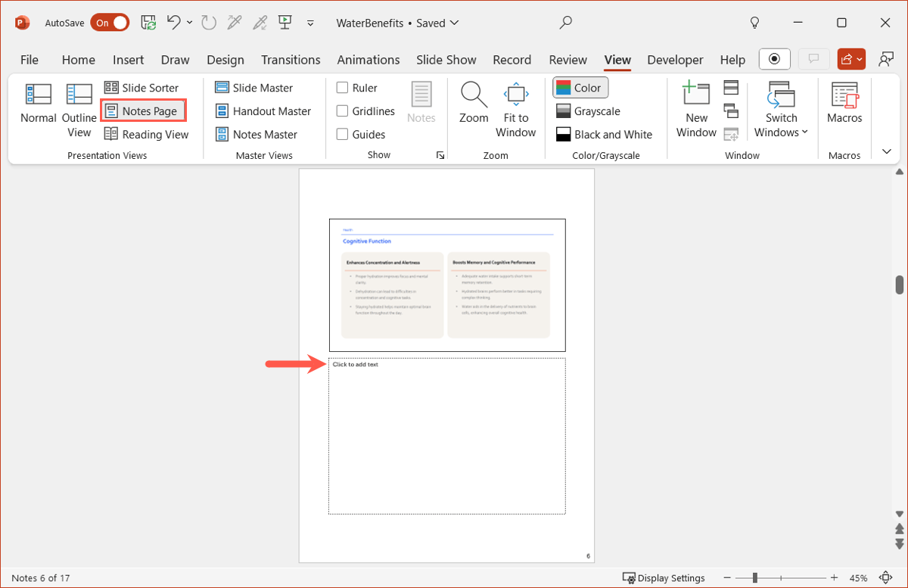
Task: Click the Fit slide to window icon in status bar
Action: coord(887,578)
